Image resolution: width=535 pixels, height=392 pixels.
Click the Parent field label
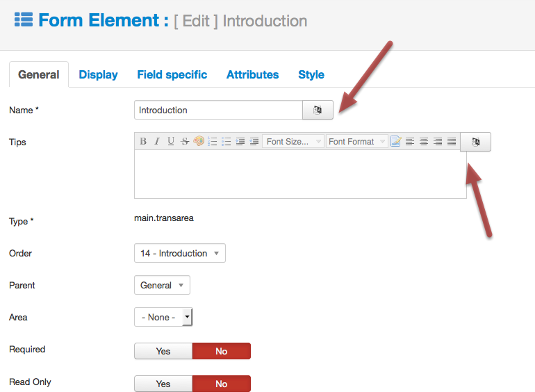pos(22,285)
